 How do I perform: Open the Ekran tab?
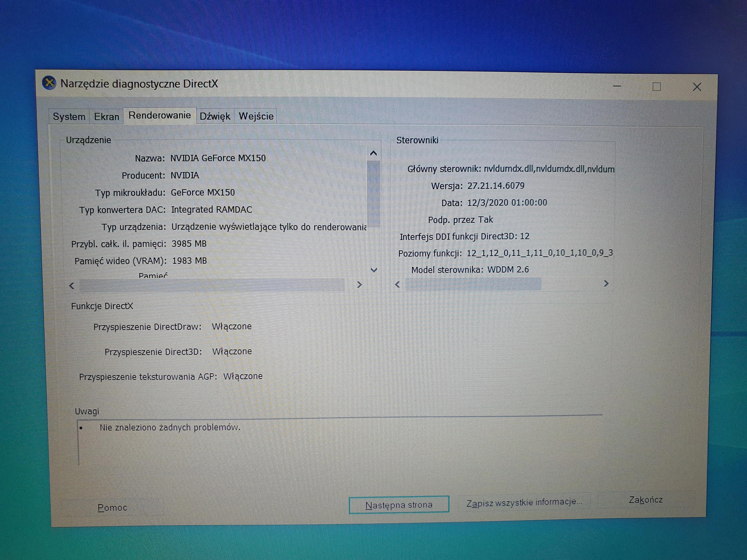[106, 117]
